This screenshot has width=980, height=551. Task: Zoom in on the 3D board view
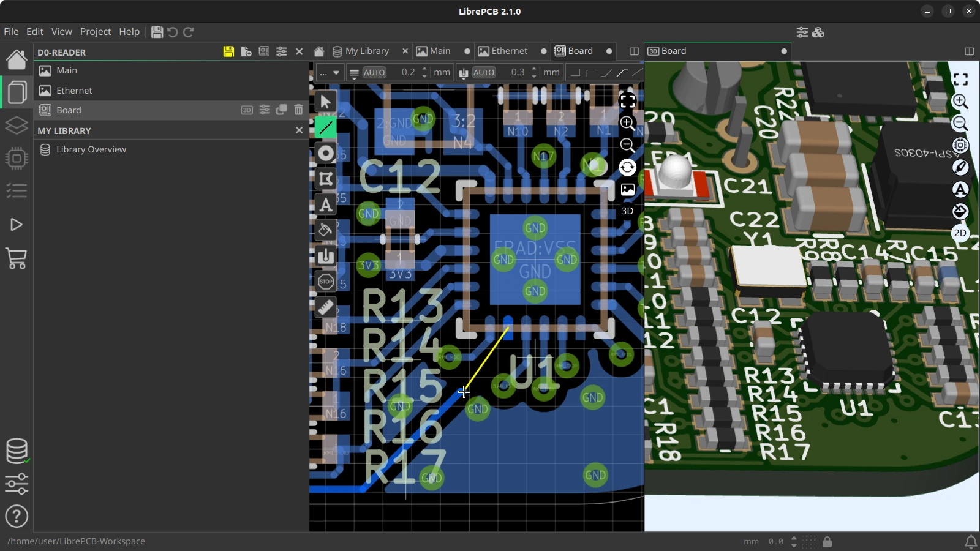960,102
